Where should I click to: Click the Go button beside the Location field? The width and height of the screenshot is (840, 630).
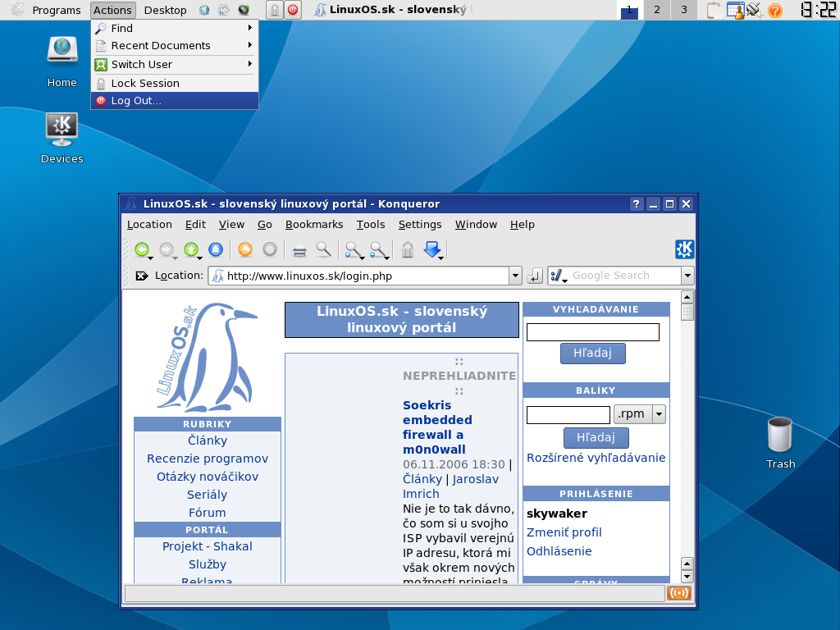pos(535,276)
